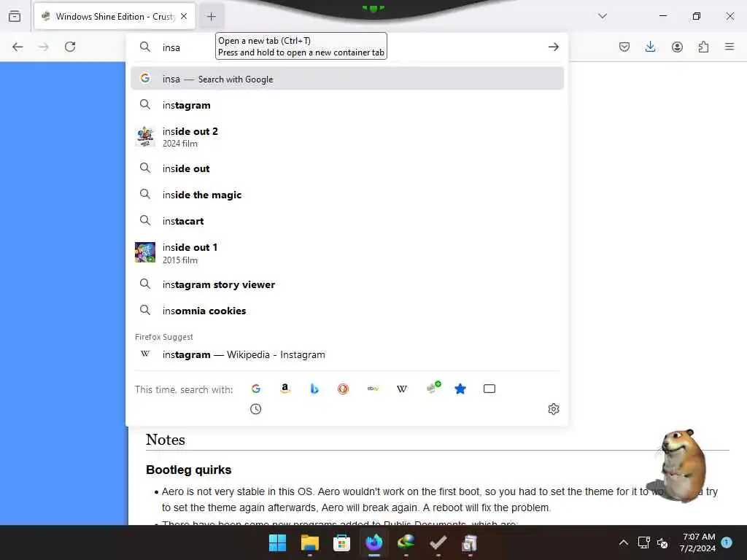Open the list all tabs chevron

603,16
